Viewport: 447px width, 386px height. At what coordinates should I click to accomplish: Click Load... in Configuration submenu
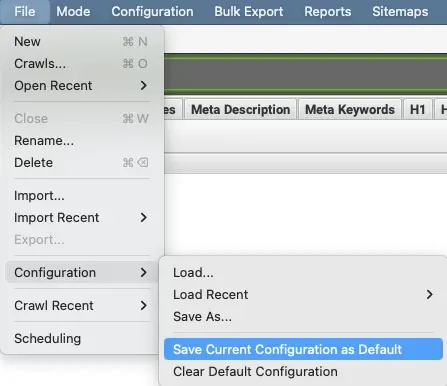[303, 273]
